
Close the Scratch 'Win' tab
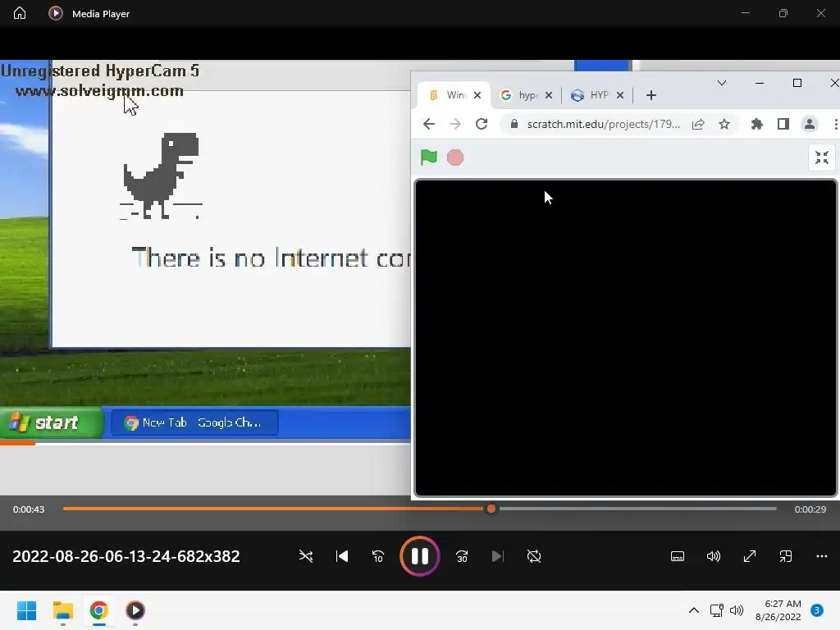click(x=477, y=95)
